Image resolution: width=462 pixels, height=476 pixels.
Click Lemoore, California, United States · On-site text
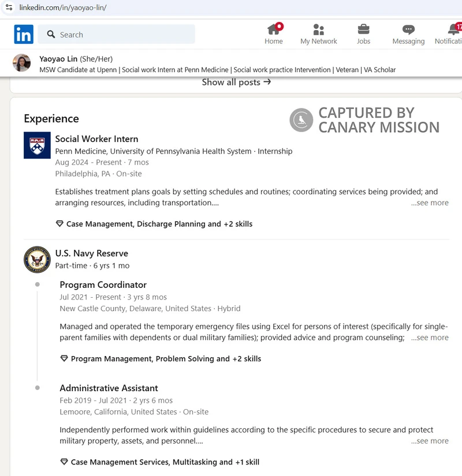pos(134,412)
